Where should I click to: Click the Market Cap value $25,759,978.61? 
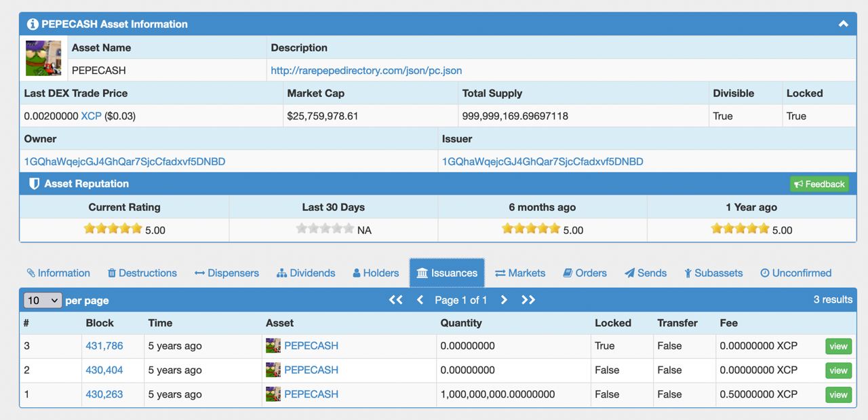(323, 116)
